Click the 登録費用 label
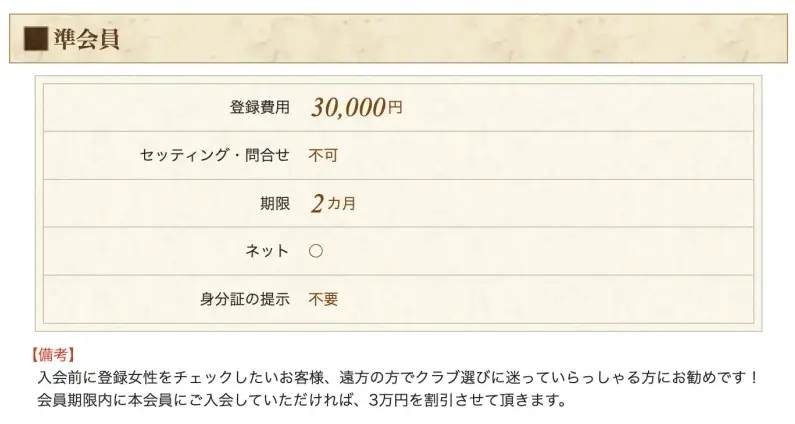Screen dimensions: 795x424 [x=260, y=108]
